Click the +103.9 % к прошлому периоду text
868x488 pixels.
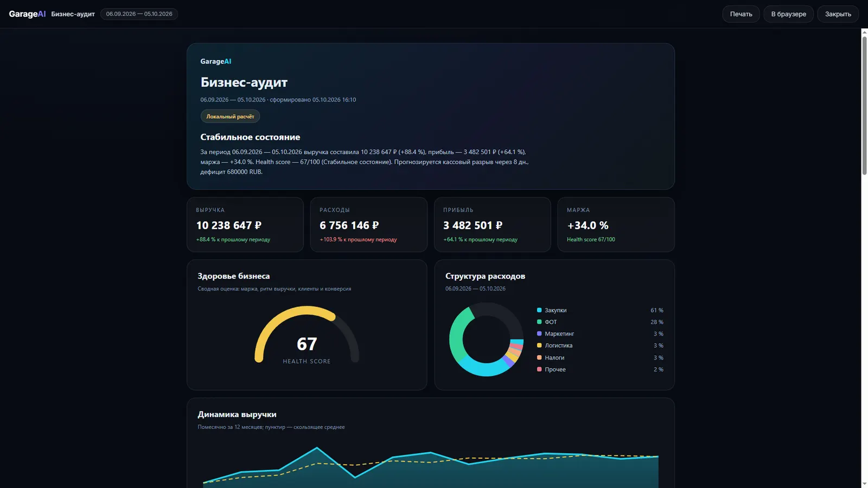358,239
